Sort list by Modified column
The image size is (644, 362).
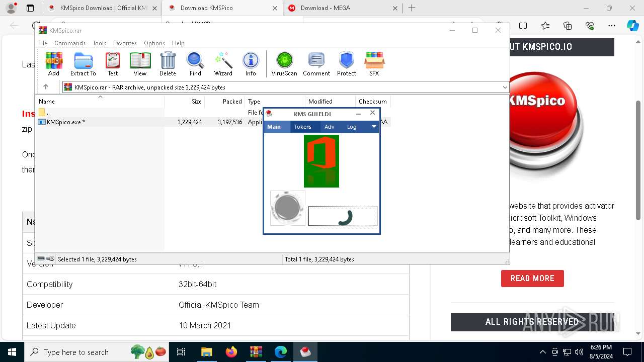click(x=330, y=101)
